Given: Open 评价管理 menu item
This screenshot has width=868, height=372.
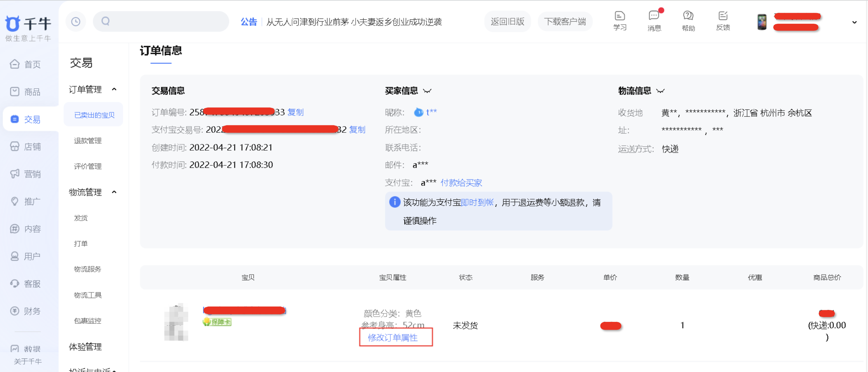Looking at the screenshot, I should tap(88, 166).
